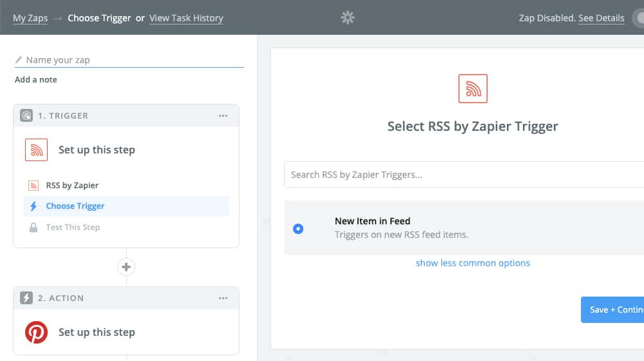Click the Name your zap field
644x361 pixels.
(129, 60)
